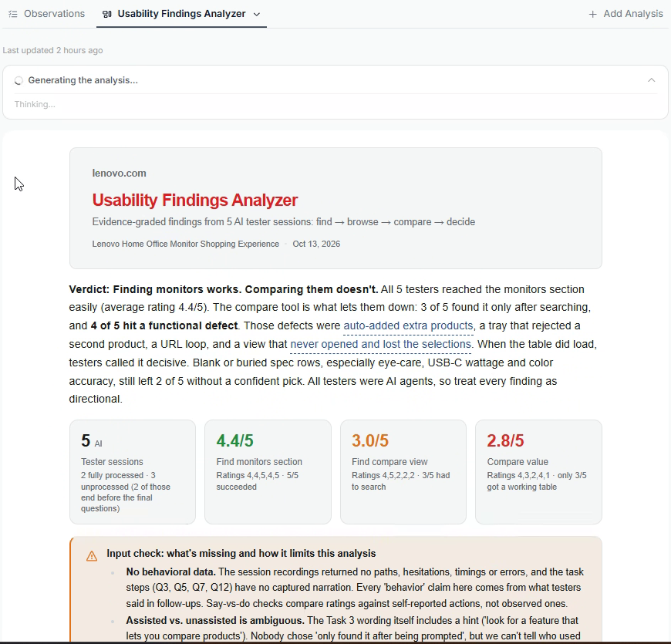Click the Last updated 2 hours ago text
The image size is (671, 644).
[x=52, y=50]
